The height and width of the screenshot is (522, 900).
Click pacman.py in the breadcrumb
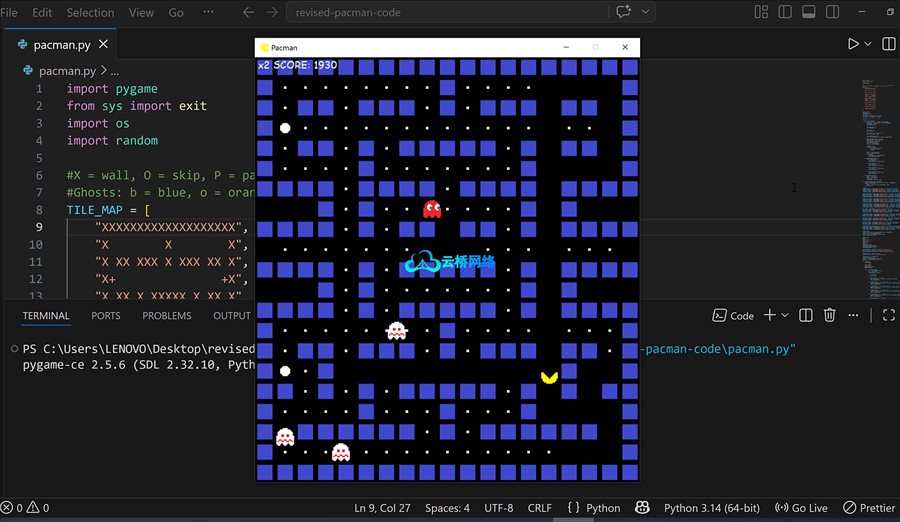pos(67,71)
